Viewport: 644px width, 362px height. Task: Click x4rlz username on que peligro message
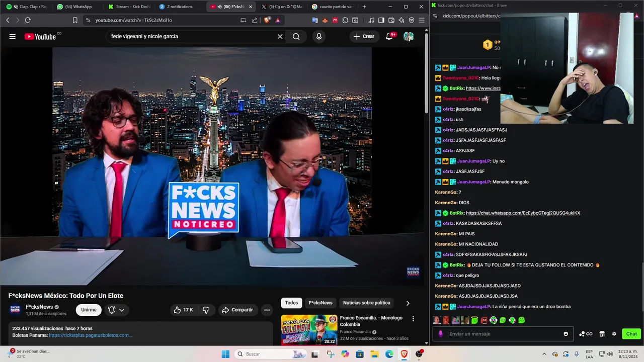click(448, 276)
